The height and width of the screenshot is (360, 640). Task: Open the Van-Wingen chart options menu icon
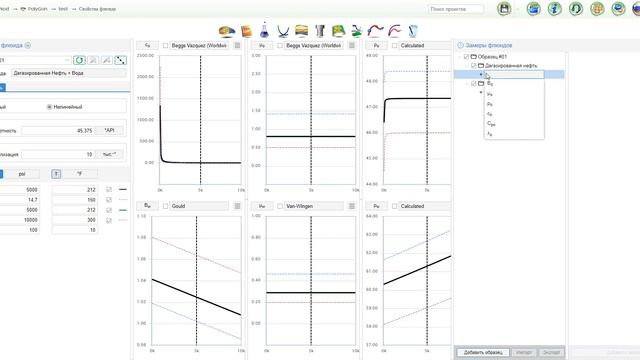351,206
